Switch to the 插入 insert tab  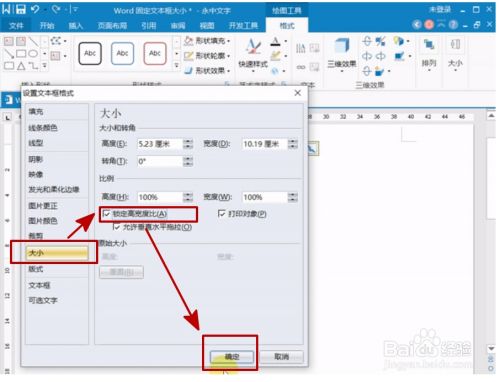(x=75, y=26)
